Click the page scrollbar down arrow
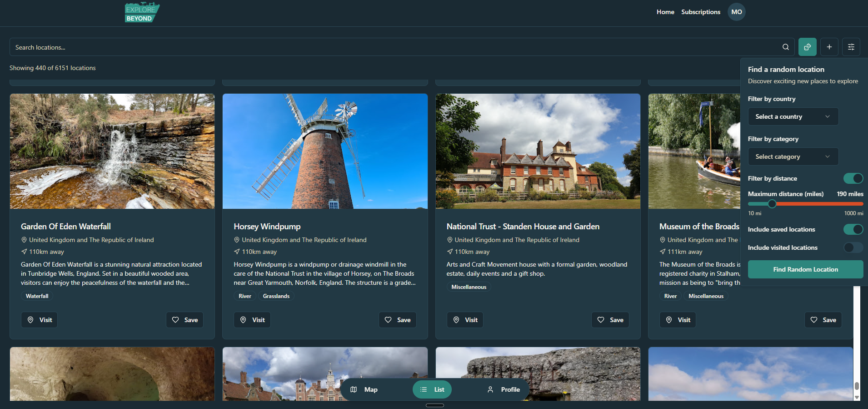The width and height of the screenshot is (868, 409). click(x=857, y=397)
